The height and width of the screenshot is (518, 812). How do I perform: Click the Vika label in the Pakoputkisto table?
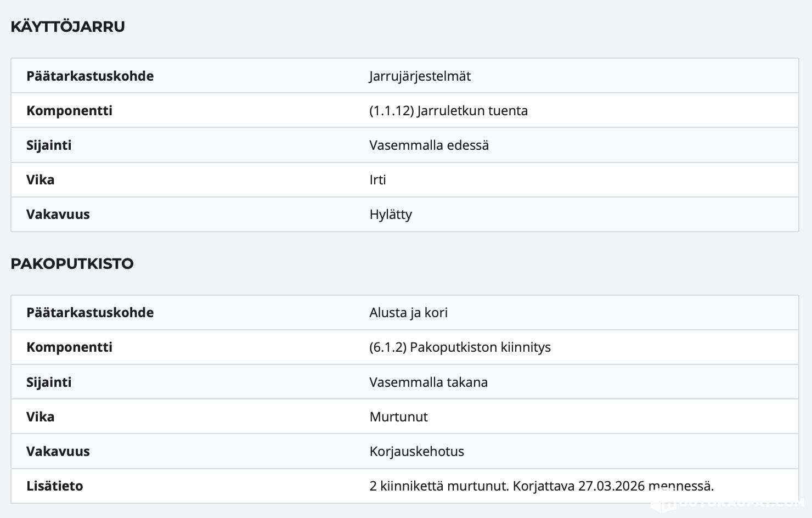40,416
